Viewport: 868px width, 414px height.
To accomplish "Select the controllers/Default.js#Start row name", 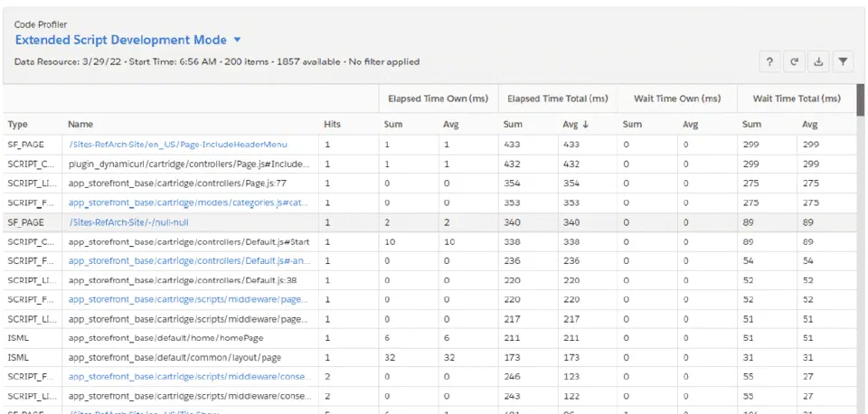I will click(189, 241).
